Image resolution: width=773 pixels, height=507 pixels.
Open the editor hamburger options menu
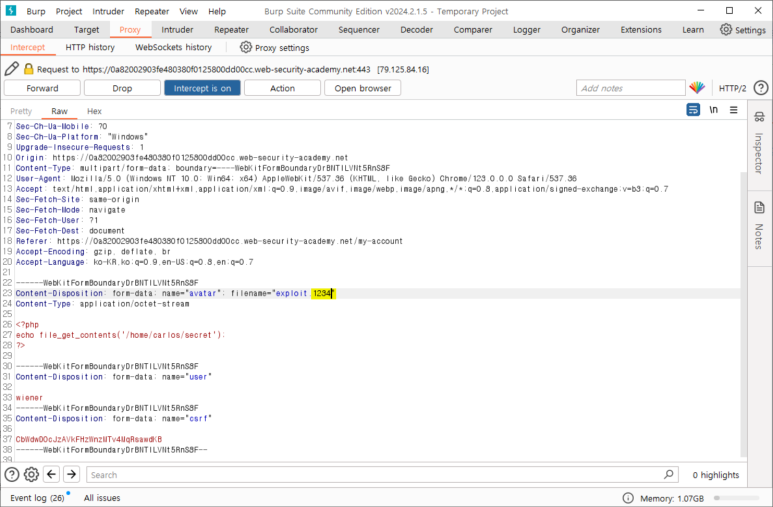(x=734, y=109)
